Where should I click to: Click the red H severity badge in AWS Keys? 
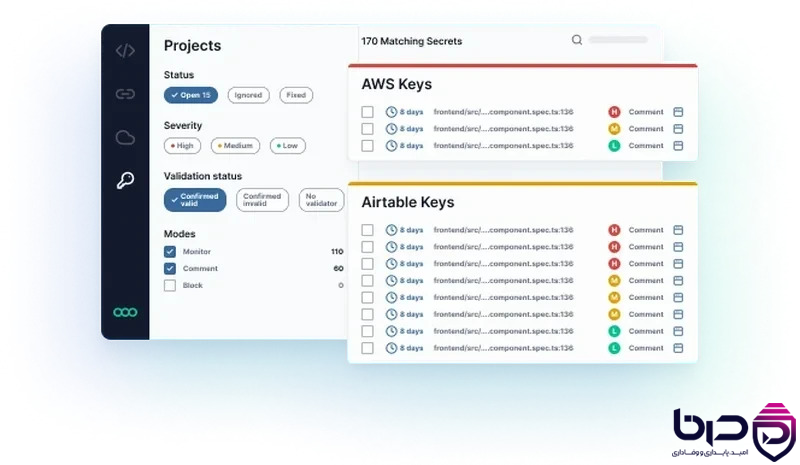(614, 112)
